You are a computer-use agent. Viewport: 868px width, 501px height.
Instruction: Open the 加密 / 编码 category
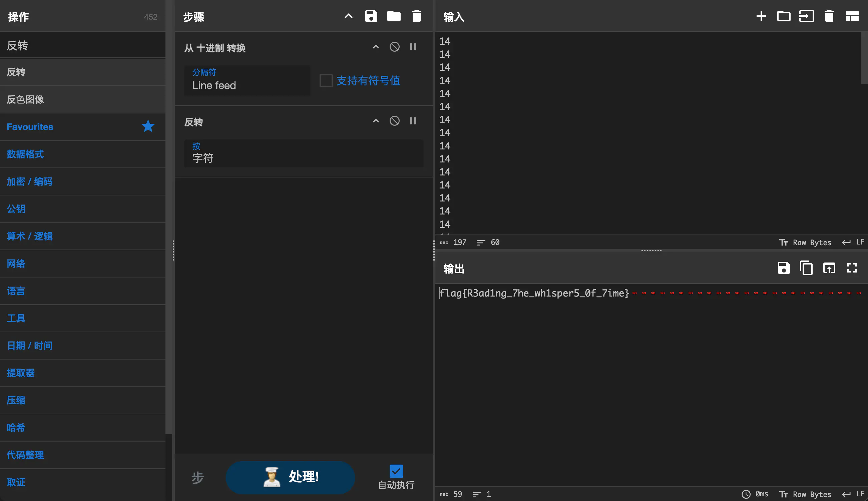tap(30, 181)
